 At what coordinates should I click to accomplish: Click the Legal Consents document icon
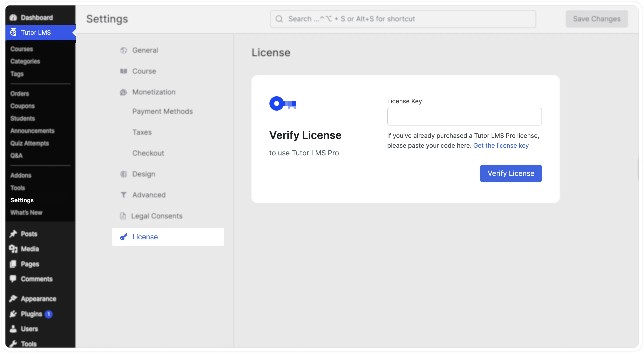[123, 216]
